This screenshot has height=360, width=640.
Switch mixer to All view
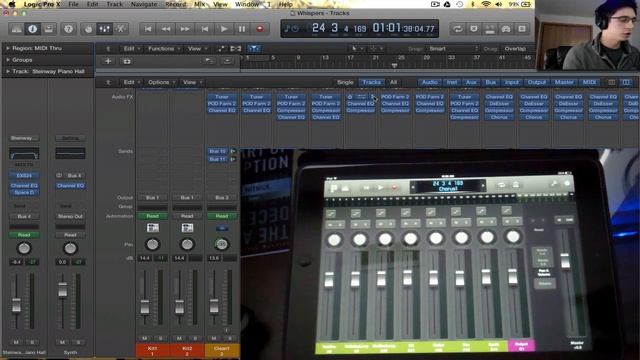[x=393, y=82]
